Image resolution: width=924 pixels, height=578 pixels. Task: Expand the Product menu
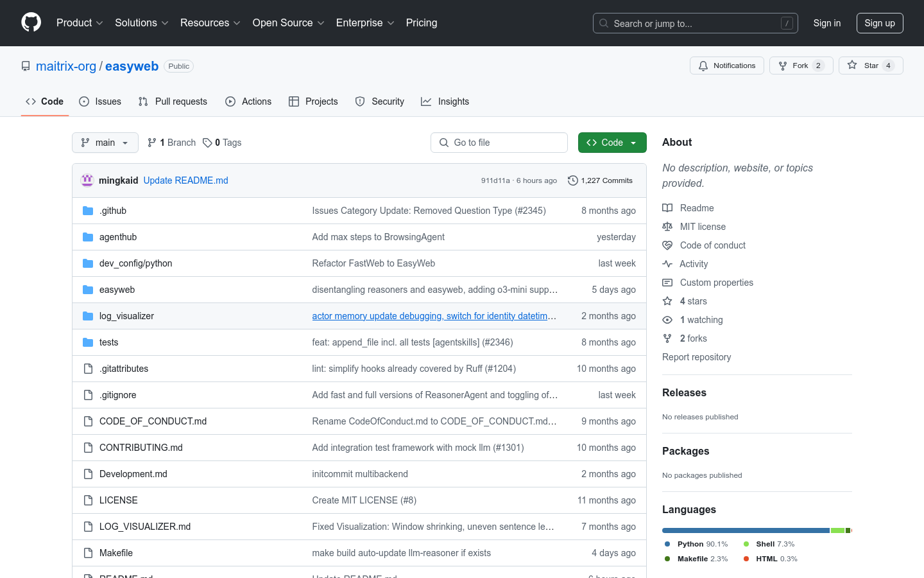point(80,22)
